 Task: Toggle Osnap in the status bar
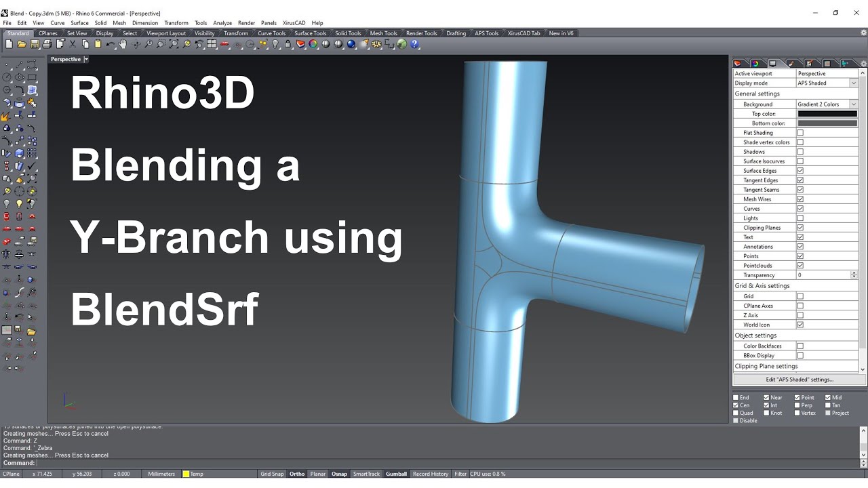point(339,474)
